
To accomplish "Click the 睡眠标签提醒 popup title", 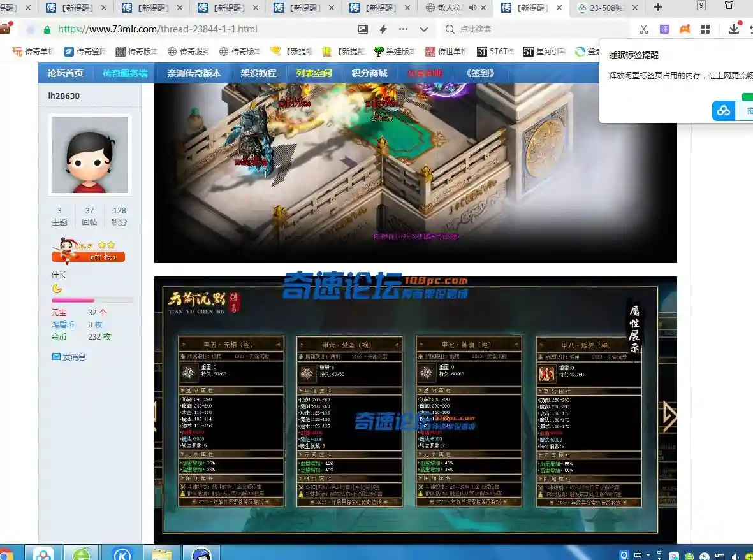I will tap(633, 55).
